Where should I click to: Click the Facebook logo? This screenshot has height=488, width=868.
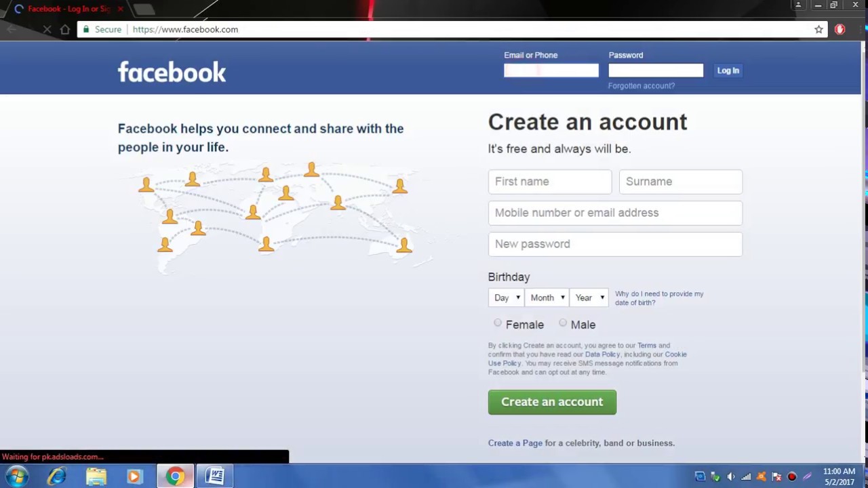(172, 72)
